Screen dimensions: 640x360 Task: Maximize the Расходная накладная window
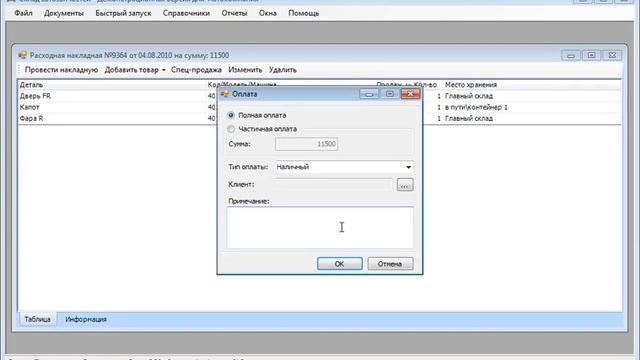[591, 55]
